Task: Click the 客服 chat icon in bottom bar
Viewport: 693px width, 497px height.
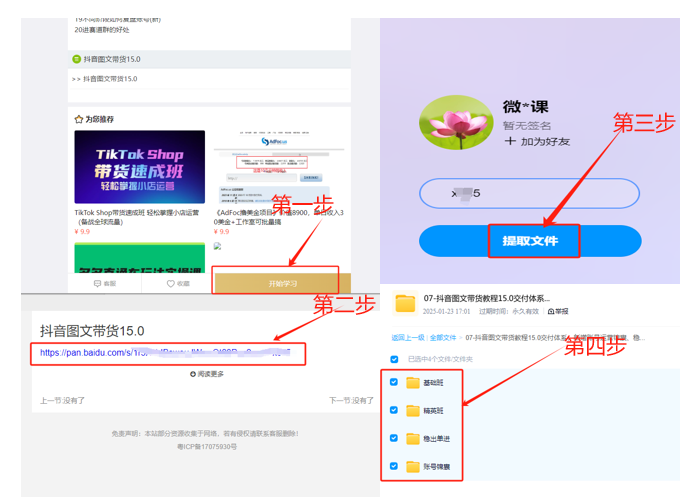Action: click(x=97, y=284)
